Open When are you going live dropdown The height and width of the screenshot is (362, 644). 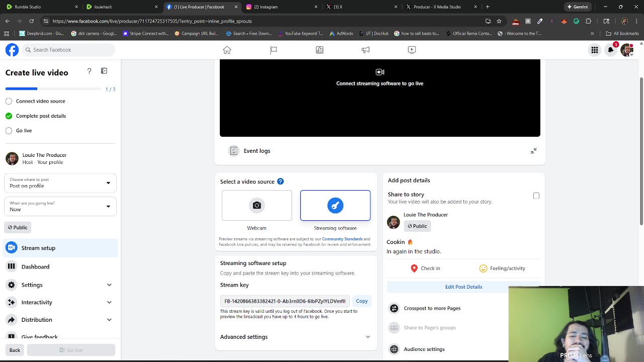click(60, 206)
